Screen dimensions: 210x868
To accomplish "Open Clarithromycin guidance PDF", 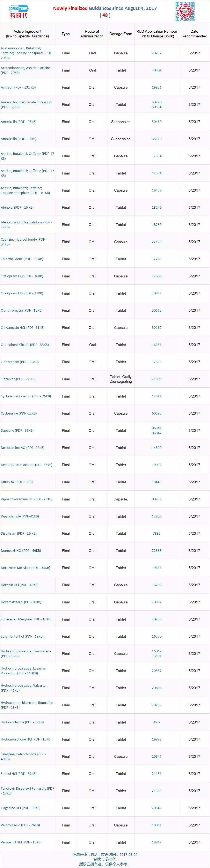I will [22, 311].
